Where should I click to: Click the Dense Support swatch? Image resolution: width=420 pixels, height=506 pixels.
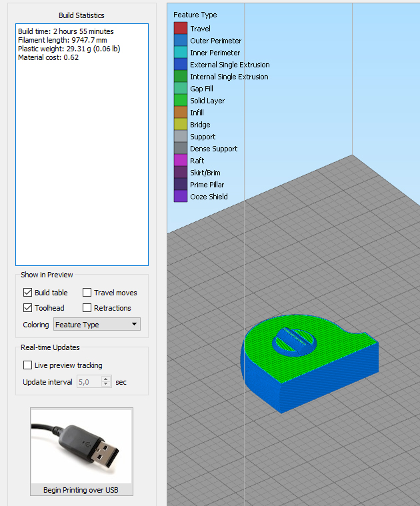click(181, 148)
